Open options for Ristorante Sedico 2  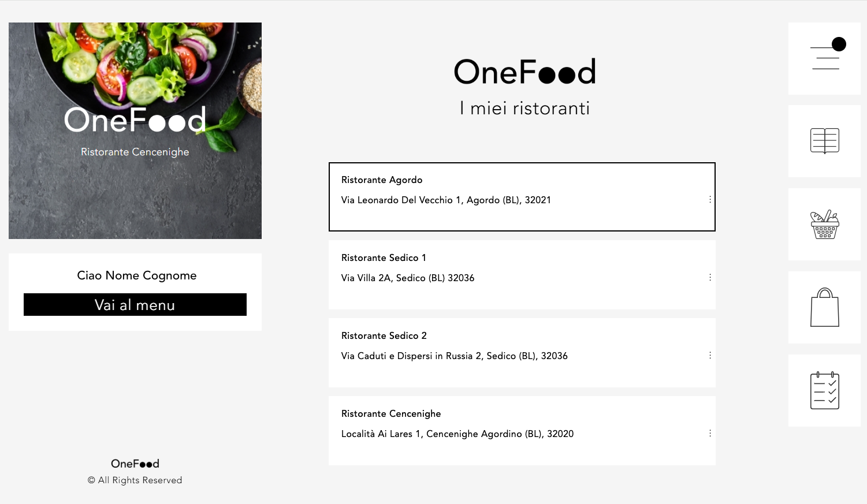710,356
